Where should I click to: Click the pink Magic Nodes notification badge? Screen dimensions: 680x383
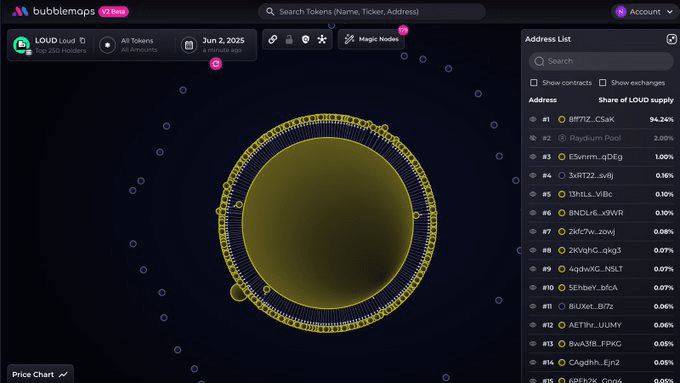pyautogui.click(x=403, y=30)
